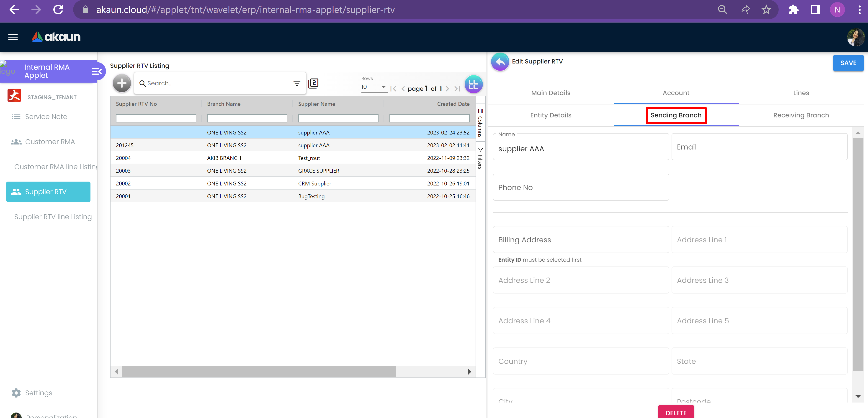Click the stacked pages icon beside search
868x418 pixels.
tap(313, 83)
